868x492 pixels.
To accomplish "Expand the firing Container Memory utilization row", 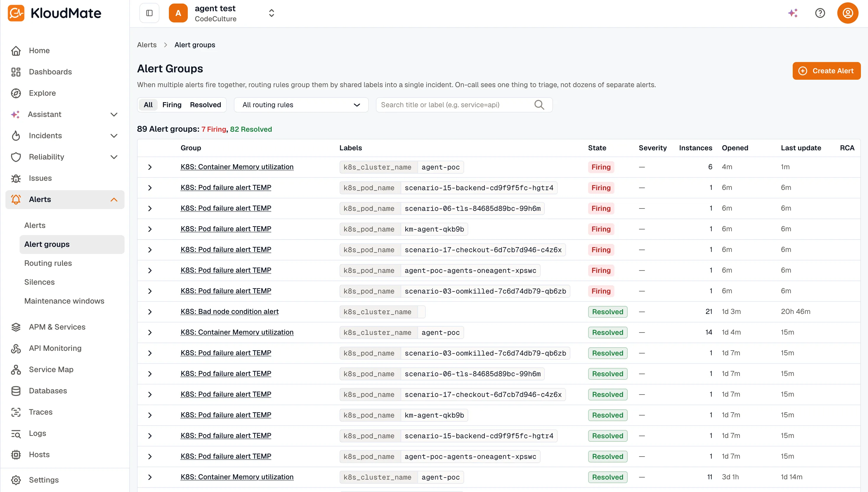I will tap(150, 167).
